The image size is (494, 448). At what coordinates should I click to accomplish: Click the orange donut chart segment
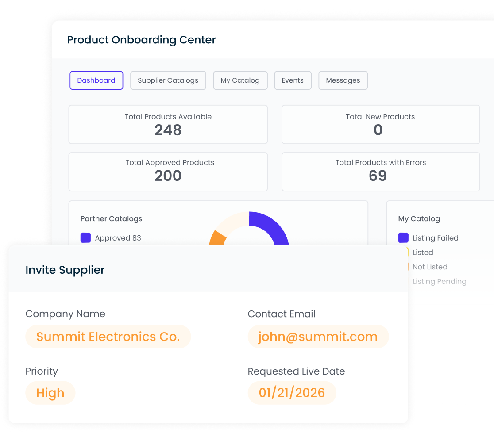point(217,238)
